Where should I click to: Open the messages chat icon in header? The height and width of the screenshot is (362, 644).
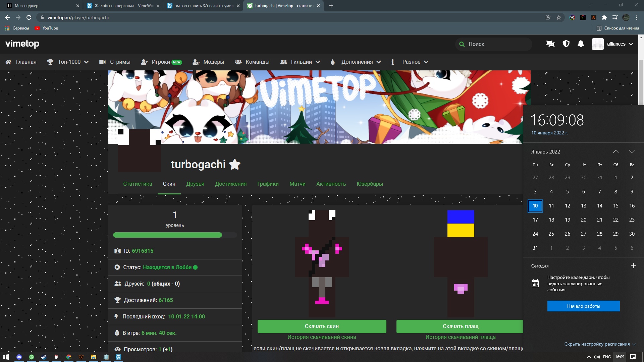(550, 44)
